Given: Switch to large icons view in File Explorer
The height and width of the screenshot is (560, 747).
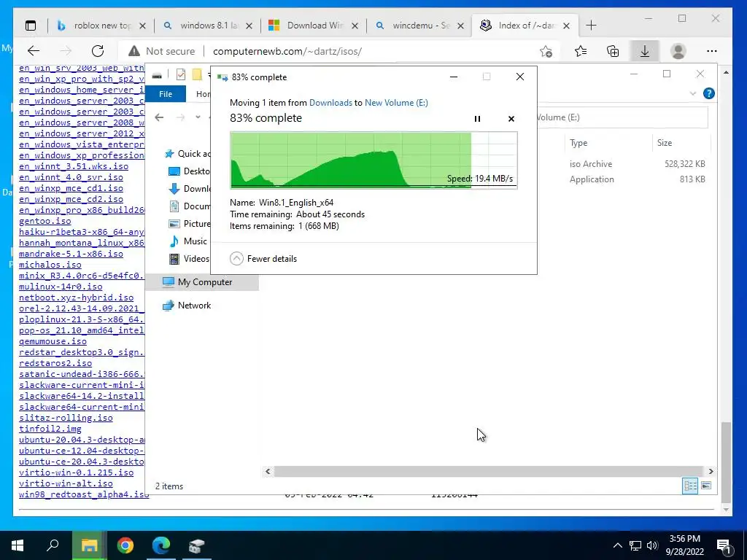Looking at the screenshot, I should 706,486.
